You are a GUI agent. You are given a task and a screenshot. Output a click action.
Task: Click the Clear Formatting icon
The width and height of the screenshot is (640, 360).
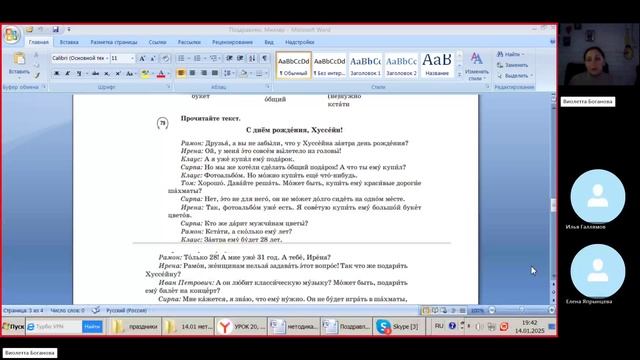(165, 58)
